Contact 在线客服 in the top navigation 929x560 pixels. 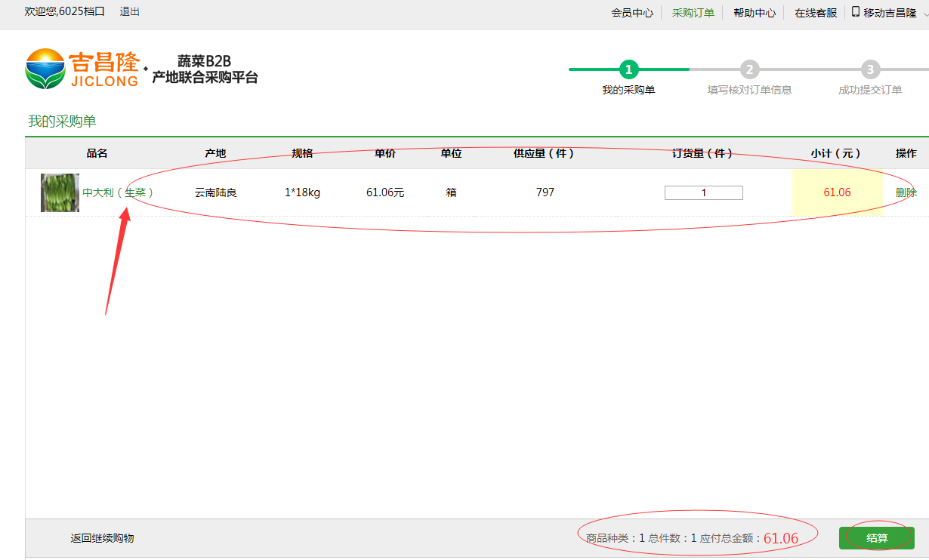click(816, 13)
